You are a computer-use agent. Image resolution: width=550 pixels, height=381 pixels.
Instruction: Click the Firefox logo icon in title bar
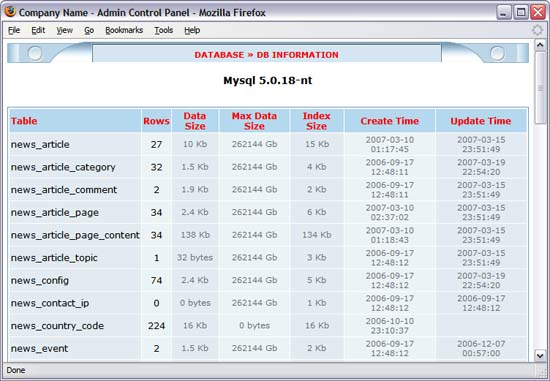(10, 12)
